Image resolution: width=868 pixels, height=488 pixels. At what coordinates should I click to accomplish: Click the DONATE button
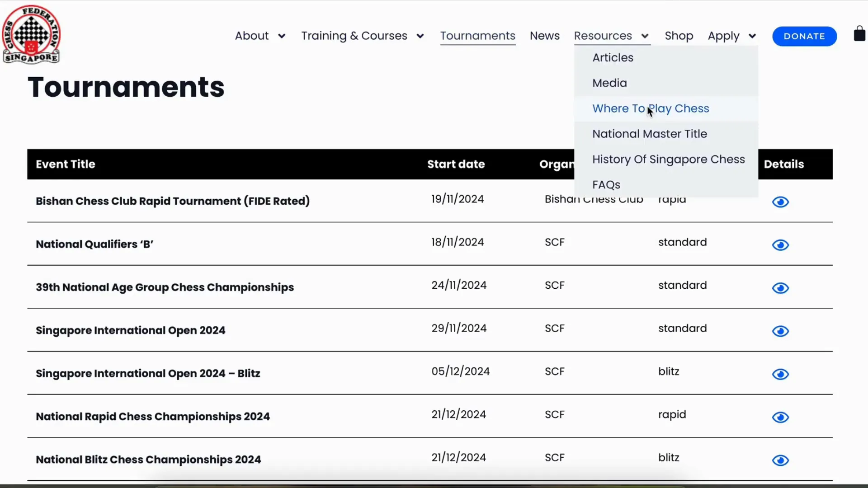tap(805, 36)
